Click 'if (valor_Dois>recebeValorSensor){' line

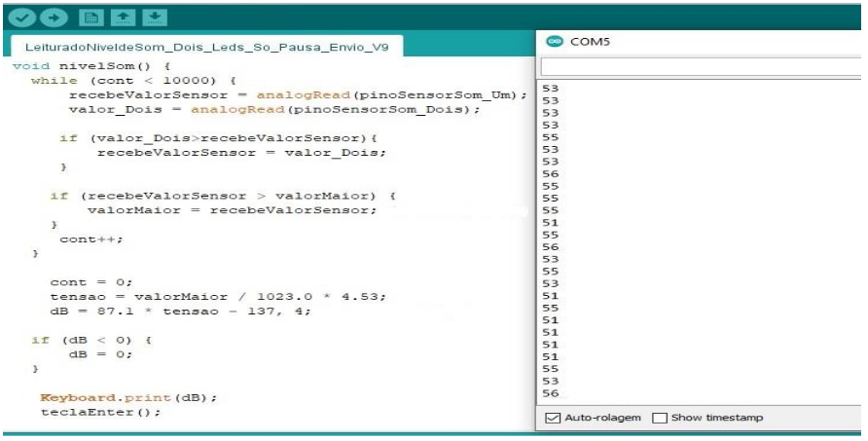click(218, 138)
